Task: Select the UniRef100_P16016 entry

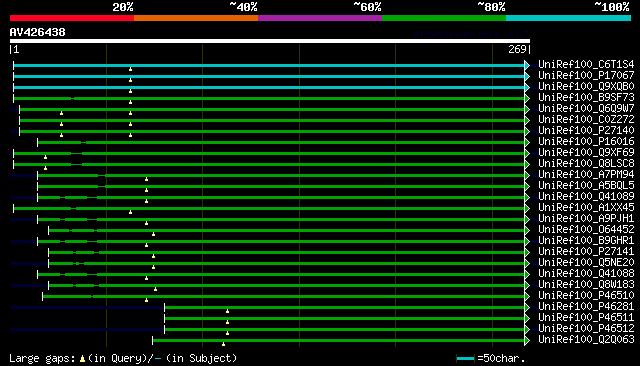Action: (586, 142)
